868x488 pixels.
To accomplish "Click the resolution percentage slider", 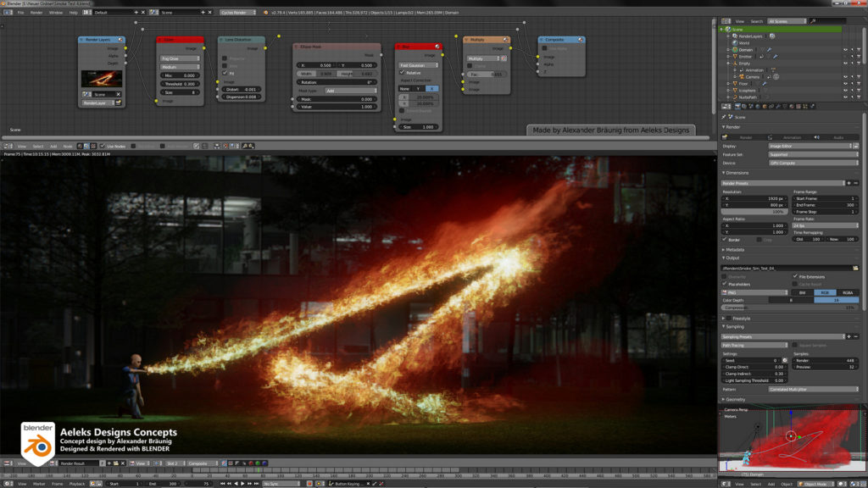I will click(x=754, y=212).
